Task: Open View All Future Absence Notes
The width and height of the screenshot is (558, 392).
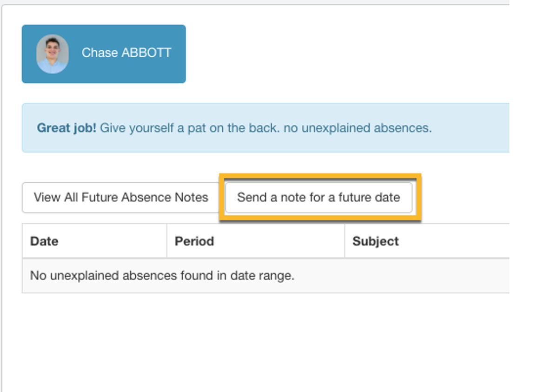Action: [x=121, y=198]
